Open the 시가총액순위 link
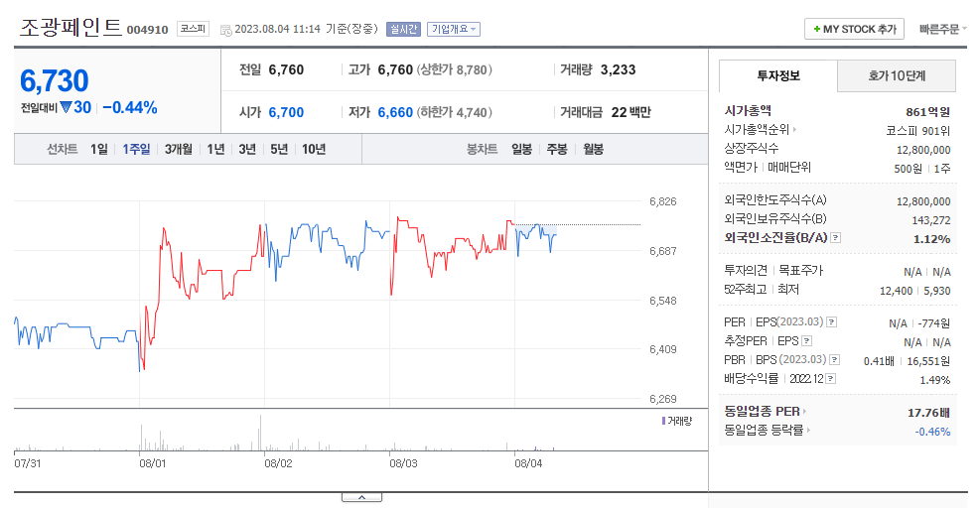Viewport: 980px width, 508px height. (x=757, y=130)
